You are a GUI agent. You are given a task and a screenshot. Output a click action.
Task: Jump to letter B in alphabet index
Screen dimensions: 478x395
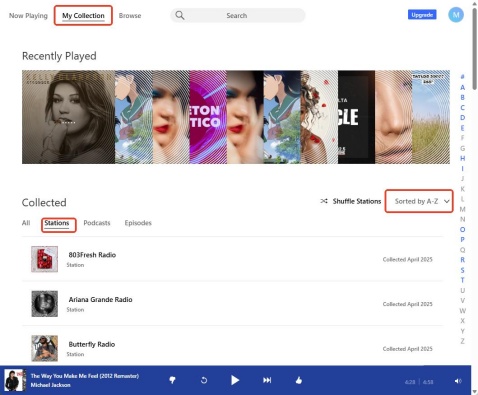(x=462, y=97)
